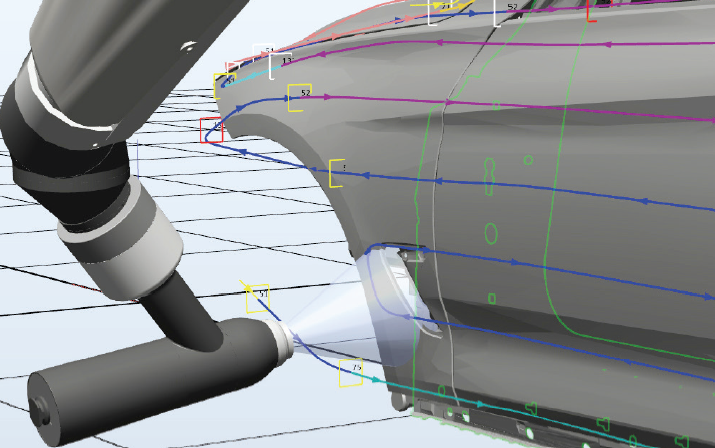Select the yellow marker at fender tip
715x448 pixels.
coord(225,85)
